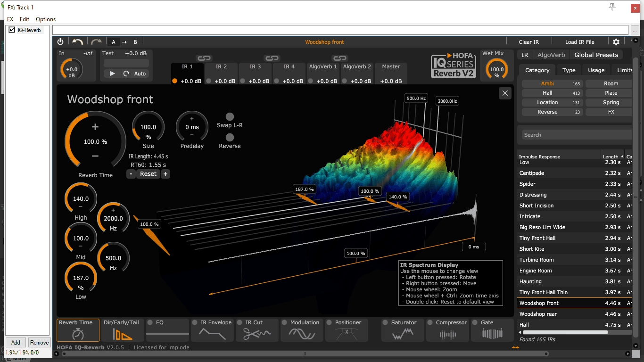
Task: Select 'Turbine Room' impulse response
Action: click(574, 260)
